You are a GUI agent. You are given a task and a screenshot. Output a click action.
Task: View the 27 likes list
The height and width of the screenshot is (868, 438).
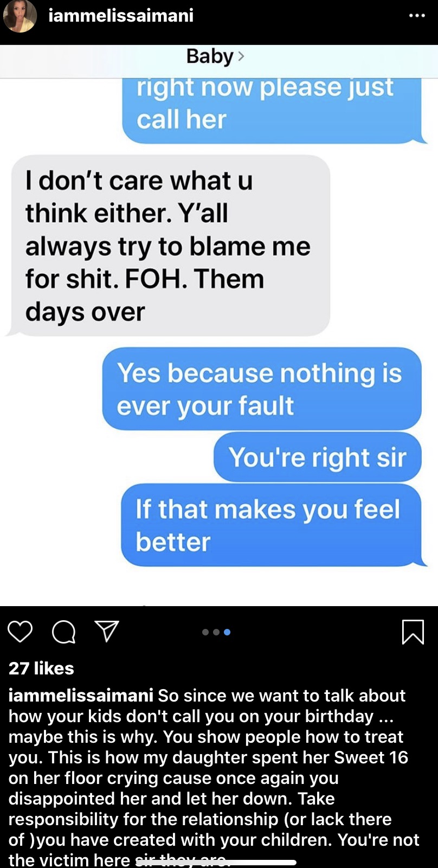point(41,668)
